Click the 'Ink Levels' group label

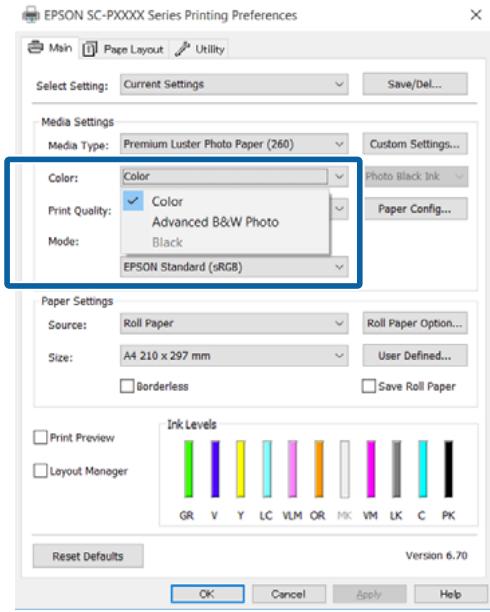click(192, 424)
